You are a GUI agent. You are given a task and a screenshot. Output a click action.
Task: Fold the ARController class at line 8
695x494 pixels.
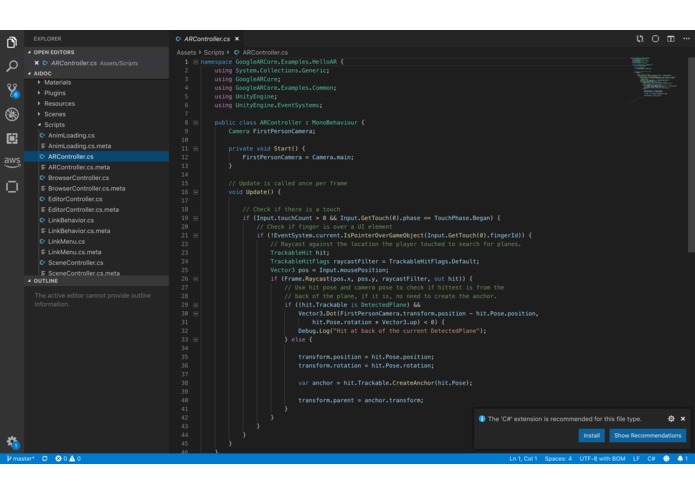[x=195, y=123]
